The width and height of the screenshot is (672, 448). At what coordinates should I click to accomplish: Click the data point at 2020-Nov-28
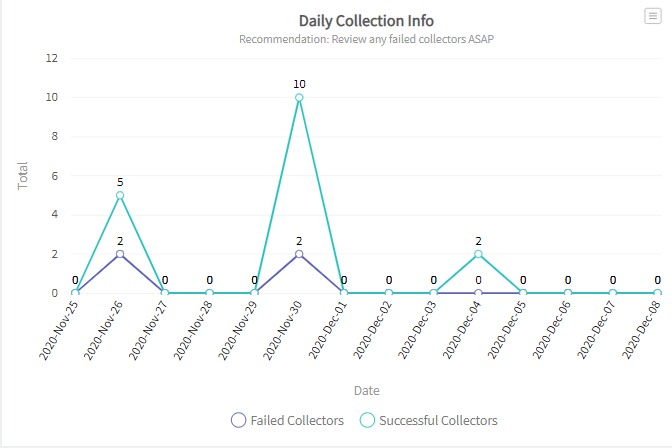click(209, 293)
